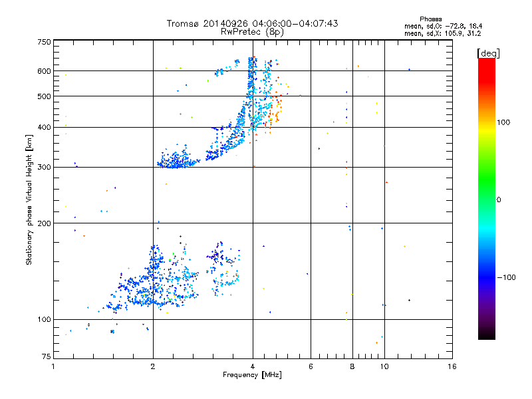
Task: Click the 'Stationary phase Virtual Height [km]' label
Action: (x=29, y=200)
